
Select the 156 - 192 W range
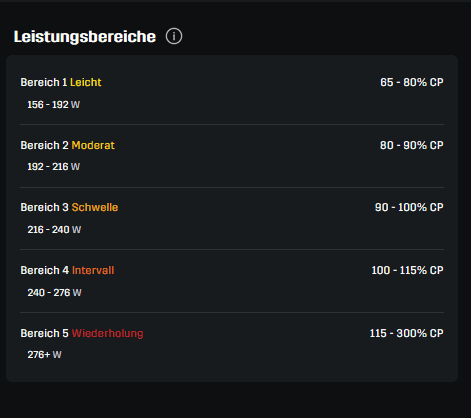pos(54,105)
